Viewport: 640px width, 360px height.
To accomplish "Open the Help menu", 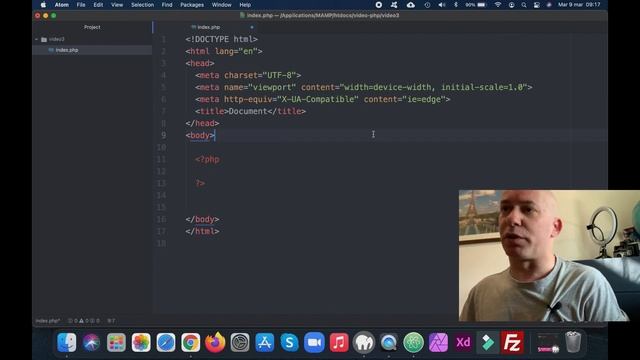I will (245, 5).
